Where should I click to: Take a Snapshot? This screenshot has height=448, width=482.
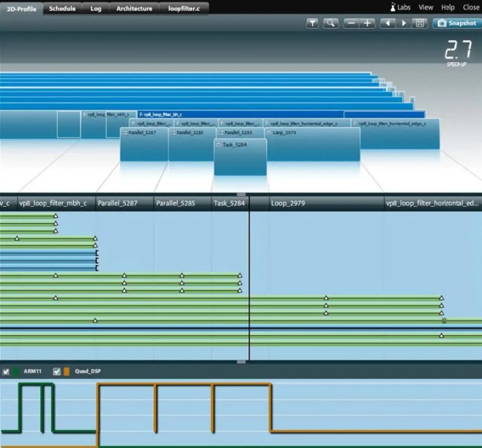point(457,23)
